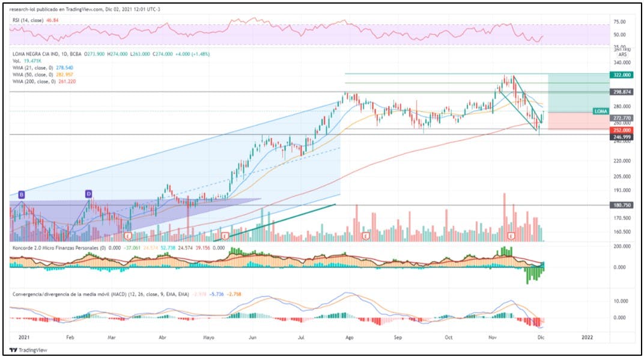Viewport: 644px width, 357px height.
Task: Click the 170.500 price axis tick
Action: (622, 218)
